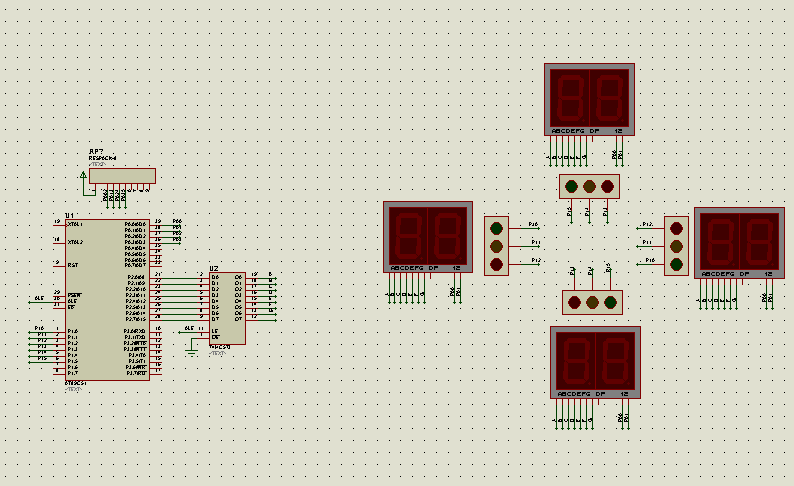Click red lamp of the bottom traffic light

(x=574, y=302)
